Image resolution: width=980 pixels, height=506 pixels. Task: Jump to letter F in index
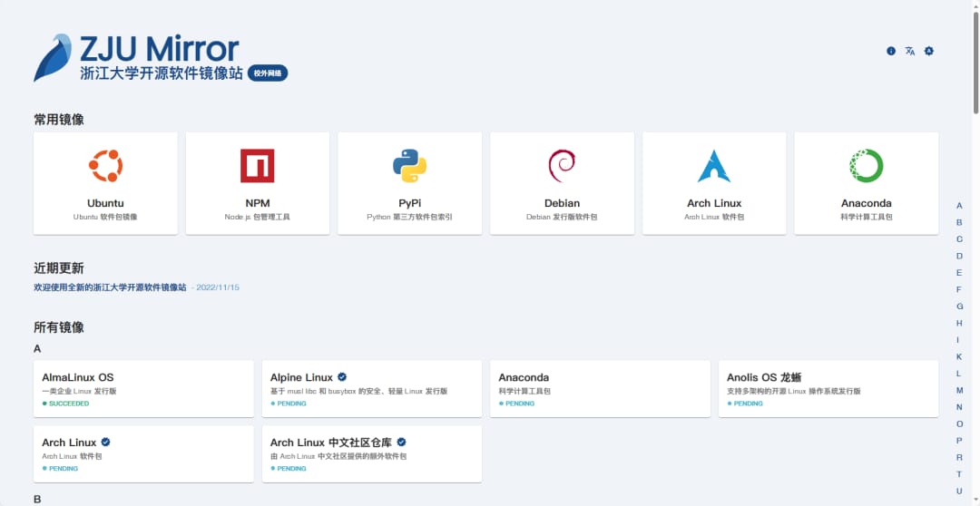(959, 290)
